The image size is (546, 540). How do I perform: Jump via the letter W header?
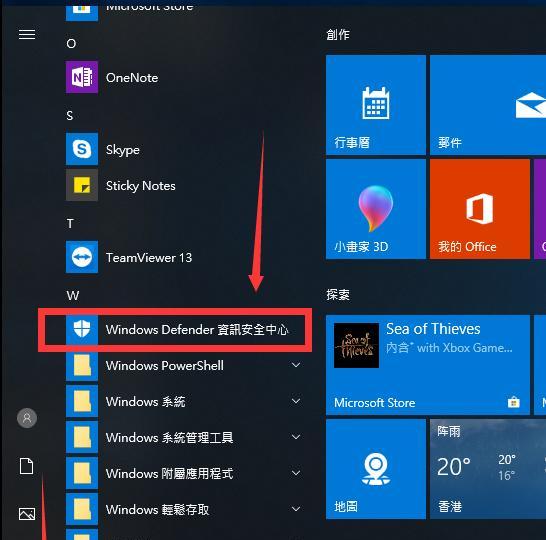coord(73,296)
